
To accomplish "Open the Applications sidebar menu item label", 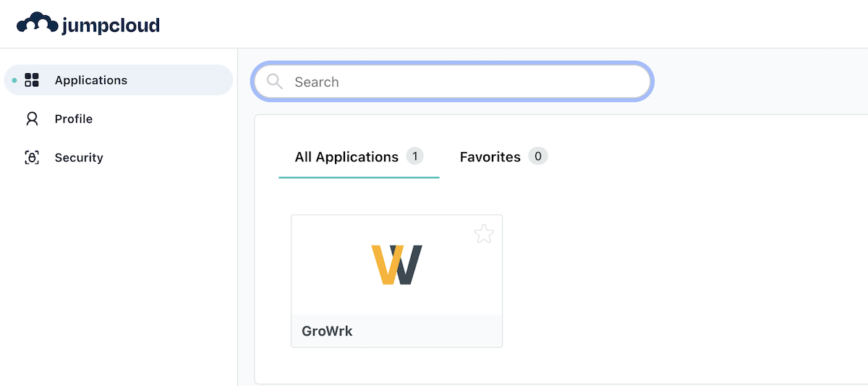I will pos(90,80).
